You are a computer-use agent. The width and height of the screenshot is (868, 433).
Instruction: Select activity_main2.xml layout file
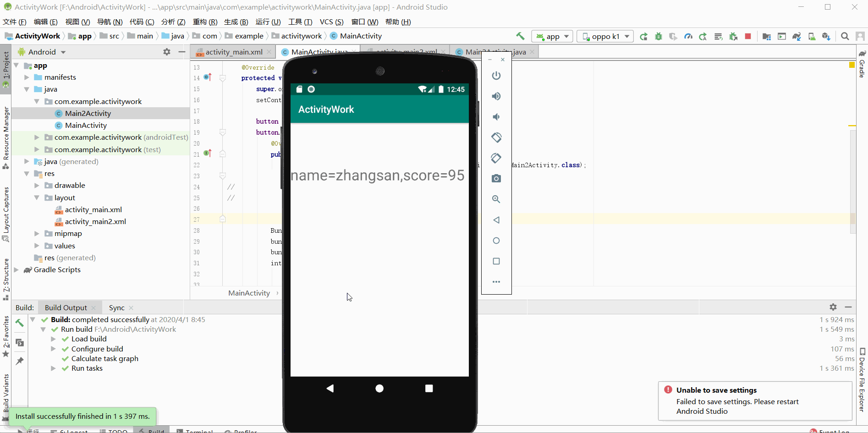[95, 222]
